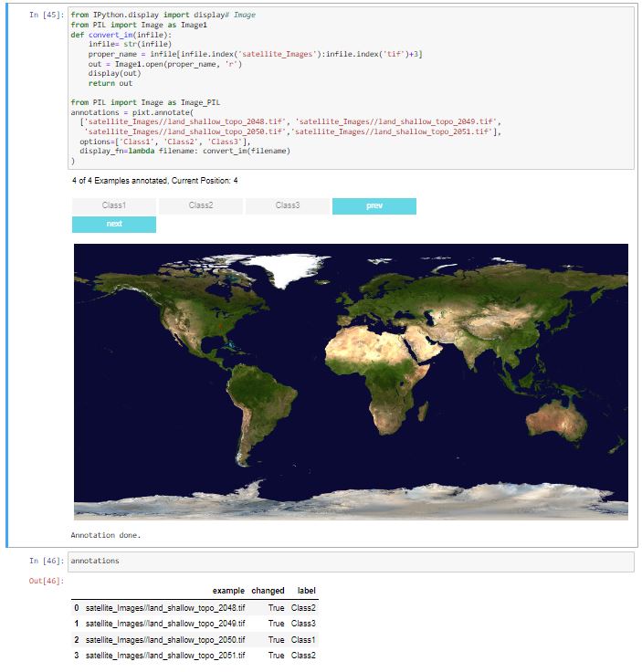Screen dimensions: 642x672
Task: Click the True value in row 2
Action: [x=277, y=640]
